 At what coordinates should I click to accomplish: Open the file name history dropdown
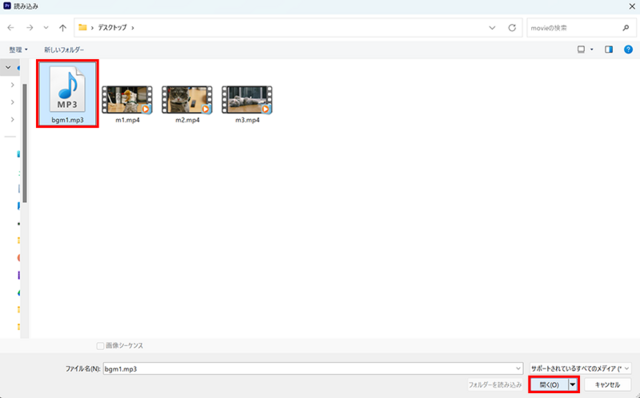pos(518,369)
